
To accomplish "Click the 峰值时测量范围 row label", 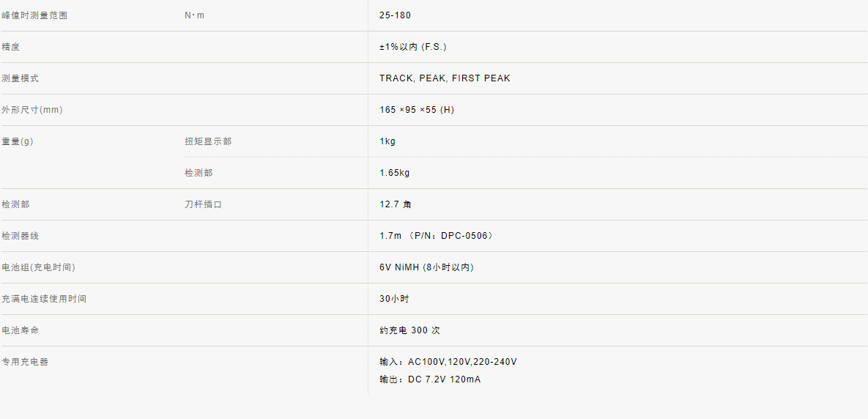I will pyautogui.click(x=34, y=15).
